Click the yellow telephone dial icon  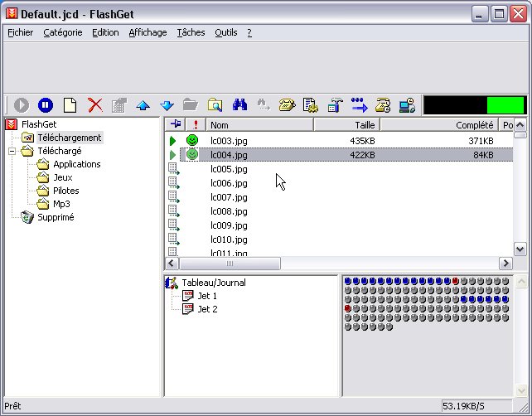coord(287,105)
